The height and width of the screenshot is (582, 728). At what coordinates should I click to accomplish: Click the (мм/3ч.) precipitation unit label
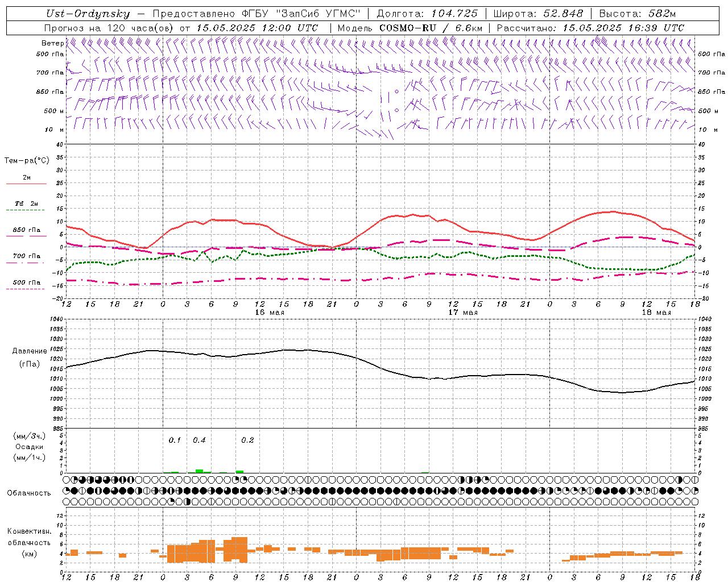30,436
